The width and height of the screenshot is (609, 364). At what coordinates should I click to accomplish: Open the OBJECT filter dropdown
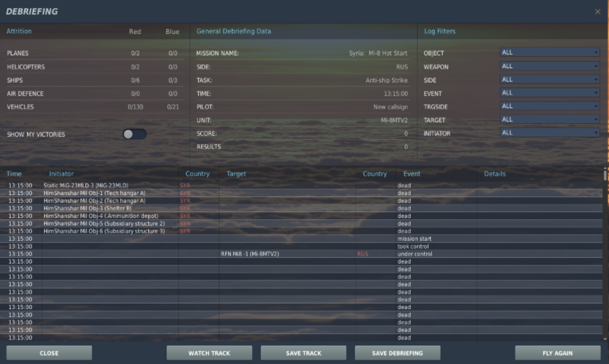pyautogui.click(x=549, y=52)
